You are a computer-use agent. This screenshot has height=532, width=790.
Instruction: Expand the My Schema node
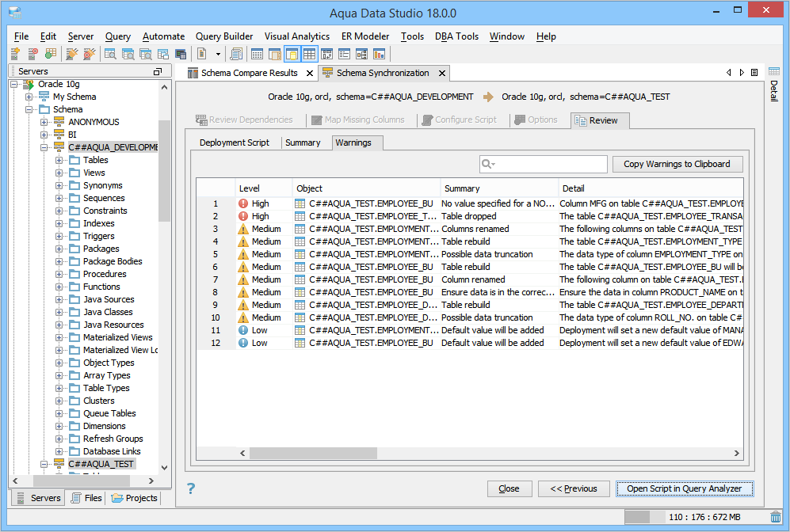click(29, 97)
